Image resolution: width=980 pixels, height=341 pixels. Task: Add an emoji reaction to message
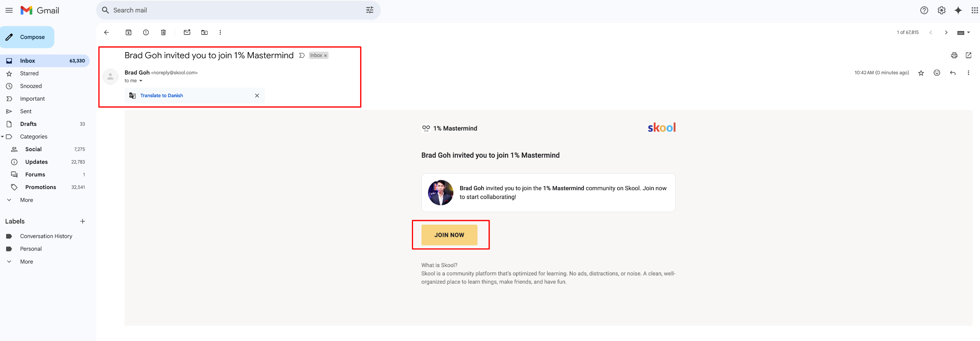[937, 73]
